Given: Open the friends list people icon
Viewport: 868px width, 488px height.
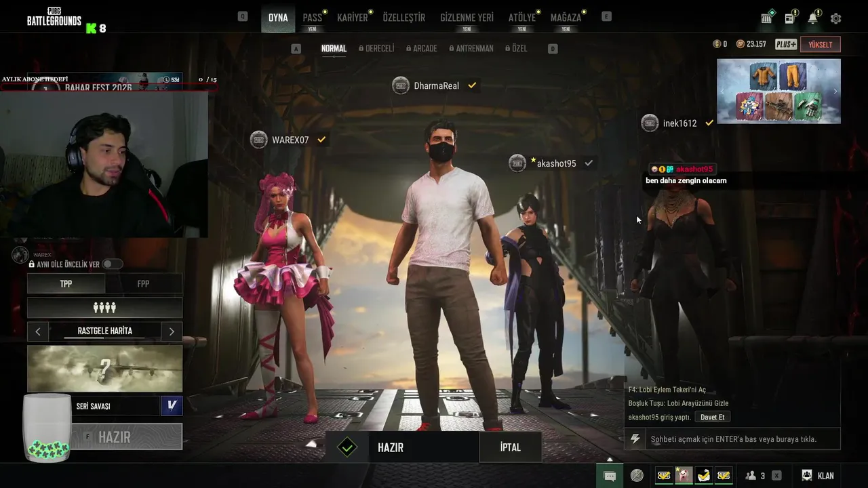Looking at the screenshot, I should pyautogui.click(x=751, y=476).
